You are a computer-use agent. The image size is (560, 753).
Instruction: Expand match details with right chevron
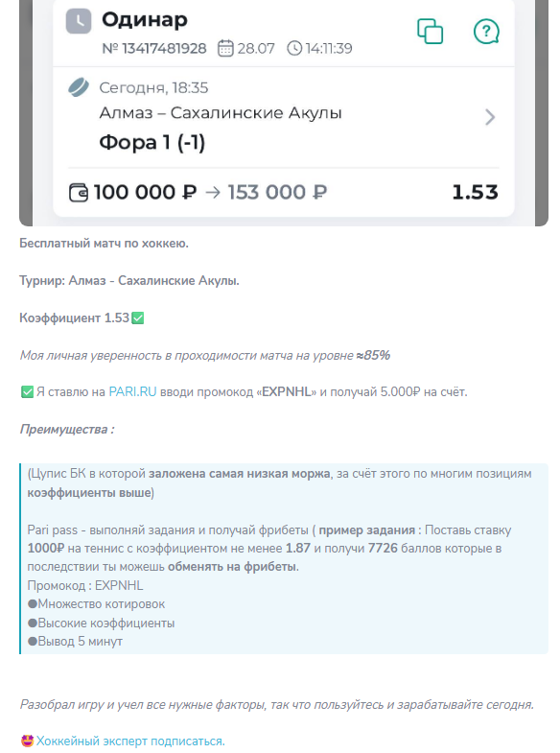pyautogui.click(x=489, y=117)
